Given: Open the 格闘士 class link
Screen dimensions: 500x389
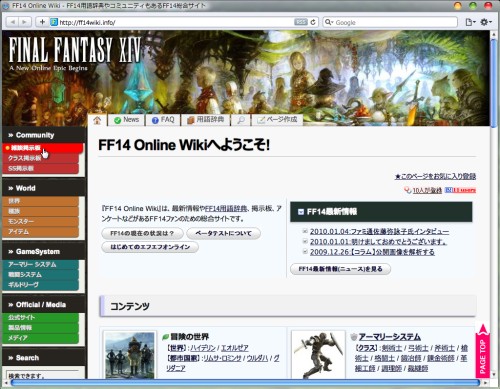Looking at the screenshot, I should [x=384, y=358].
